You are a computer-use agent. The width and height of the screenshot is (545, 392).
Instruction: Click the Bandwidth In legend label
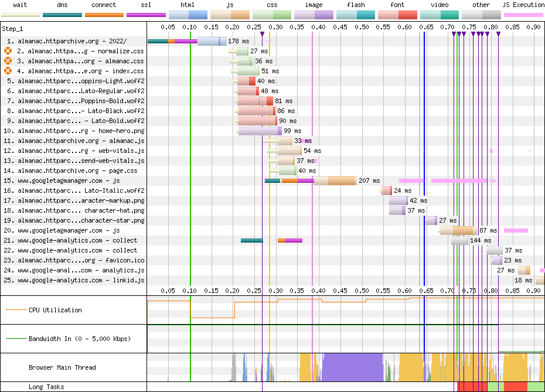[x=80, y=339]
